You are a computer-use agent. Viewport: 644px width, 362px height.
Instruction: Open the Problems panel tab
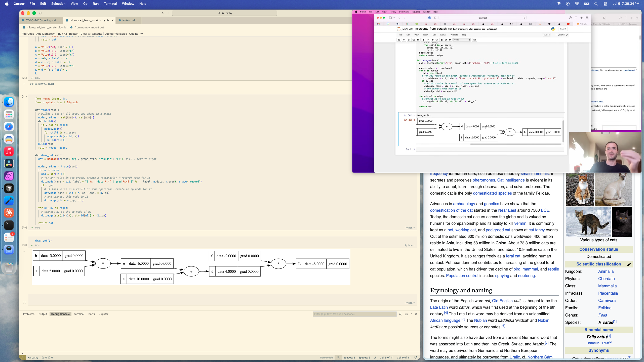tap(29, 314)
